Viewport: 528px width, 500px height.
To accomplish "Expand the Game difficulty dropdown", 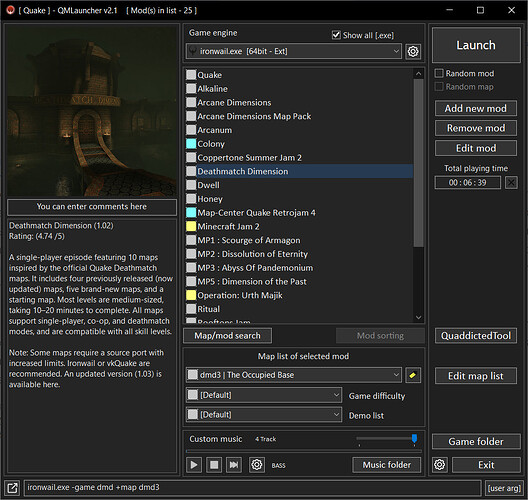I will click(x=264, y=395).
